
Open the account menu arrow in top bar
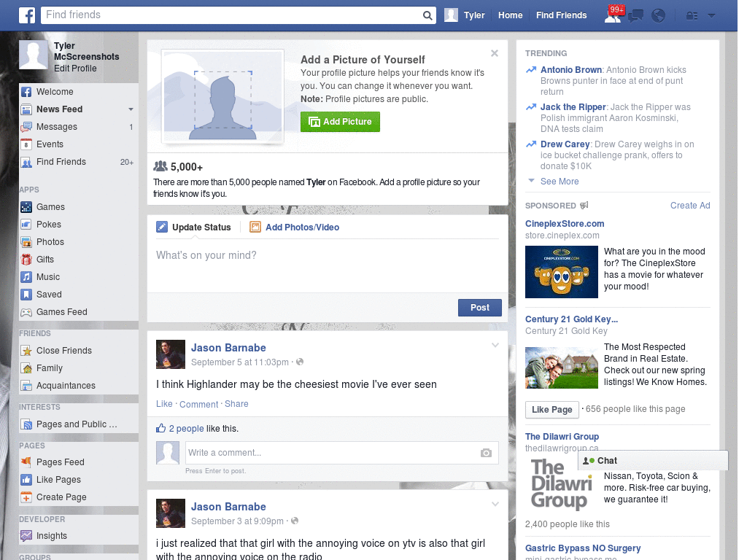point(711,16)
